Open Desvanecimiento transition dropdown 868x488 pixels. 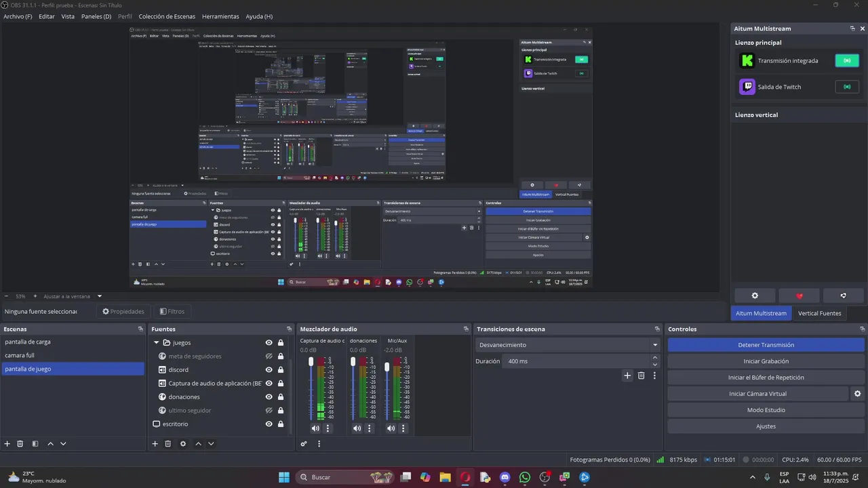click(567, 345)
